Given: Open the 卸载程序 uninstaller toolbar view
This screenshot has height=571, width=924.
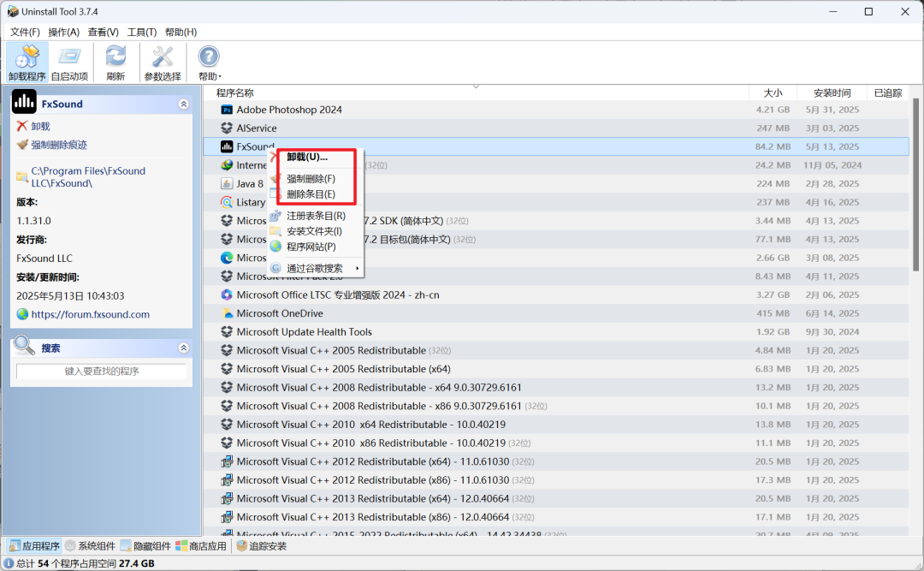Looking at the screenshot, I should 27,62.
